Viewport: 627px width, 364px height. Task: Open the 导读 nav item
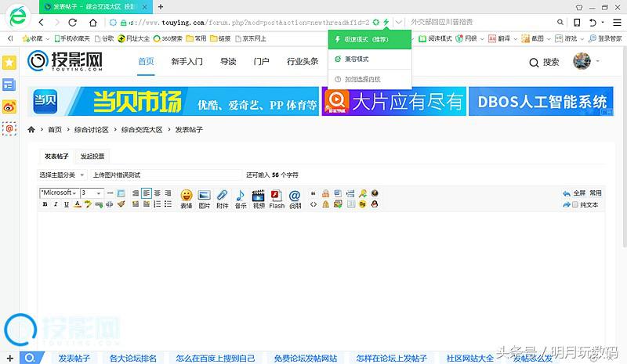coord(228,62)
